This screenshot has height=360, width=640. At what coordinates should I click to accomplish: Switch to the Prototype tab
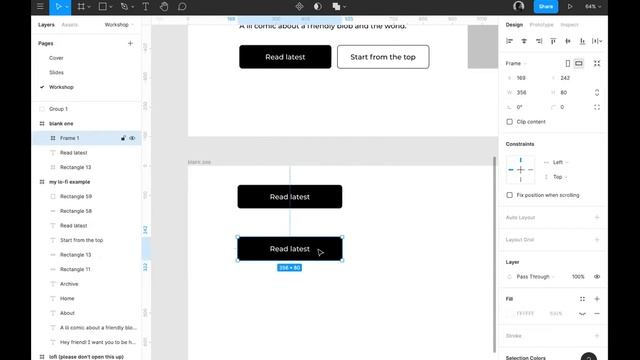[x=541, y=25]
